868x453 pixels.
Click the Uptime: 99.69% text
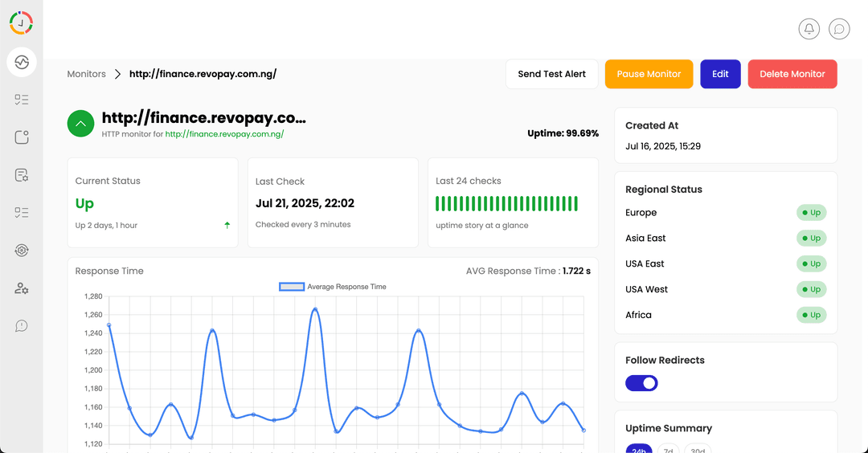point(563,133)
